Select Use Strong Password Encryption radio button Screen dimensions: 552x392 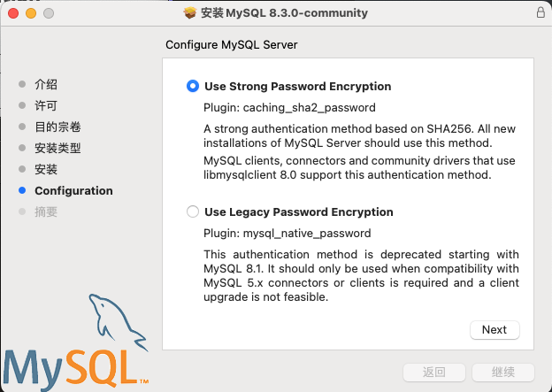coord(193,87)
